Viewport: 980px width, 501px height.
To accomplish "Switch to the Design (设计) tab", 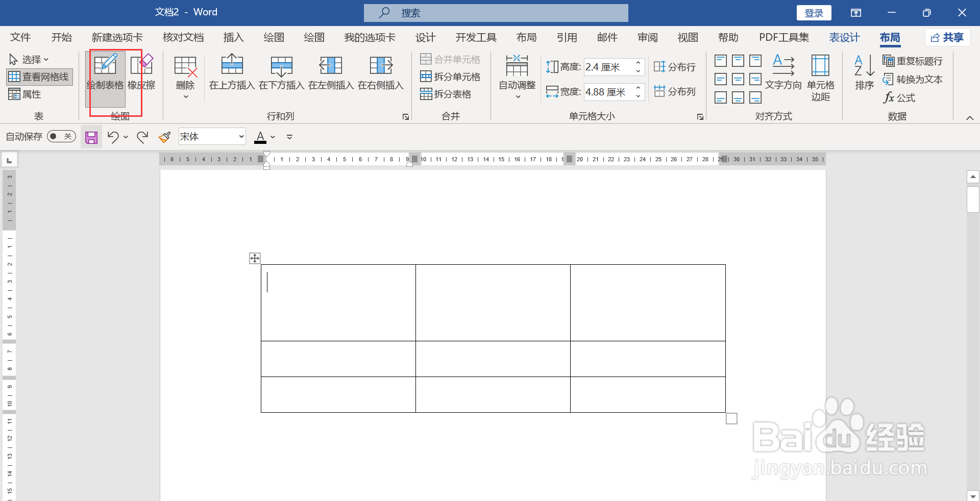I will click(425, 37).
